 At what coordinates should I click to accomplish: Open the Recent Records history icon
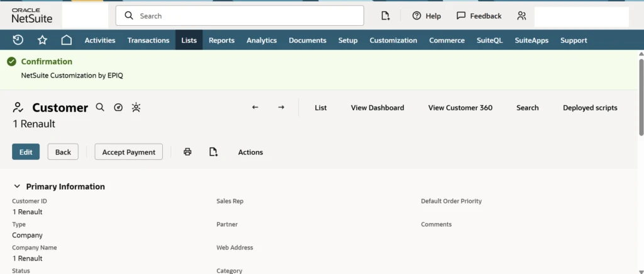[x=18, y=40]
